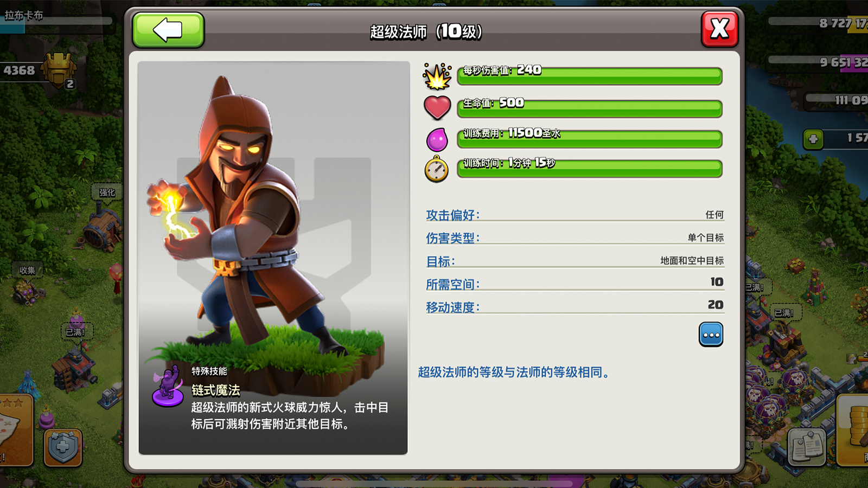Tap the 收集 collect bubble
Screen dimensions: 868x488
point(28,270)
